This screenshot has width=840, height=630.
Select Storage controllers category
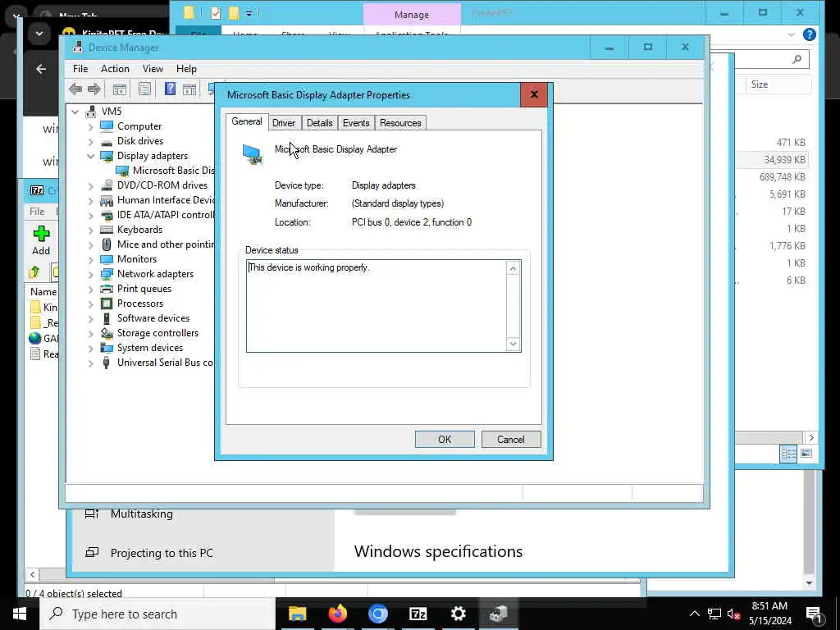157,333
